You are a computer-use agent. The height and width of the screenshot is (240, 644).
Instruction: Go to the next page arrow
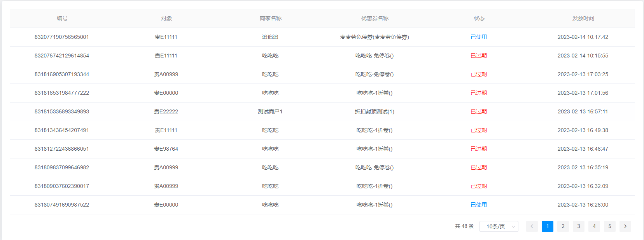coord(625,226)
